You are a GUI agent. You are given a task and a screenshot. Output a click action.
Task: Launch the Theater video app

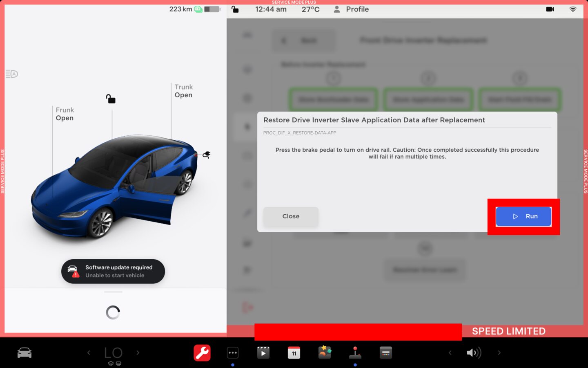(x=263, y=353)
